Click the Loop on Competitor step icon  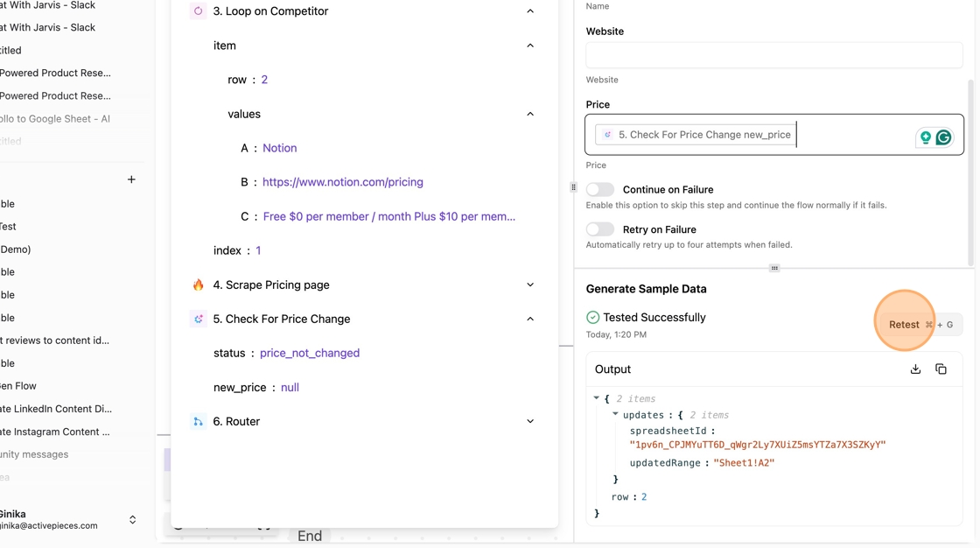click(x=199, y=11)
